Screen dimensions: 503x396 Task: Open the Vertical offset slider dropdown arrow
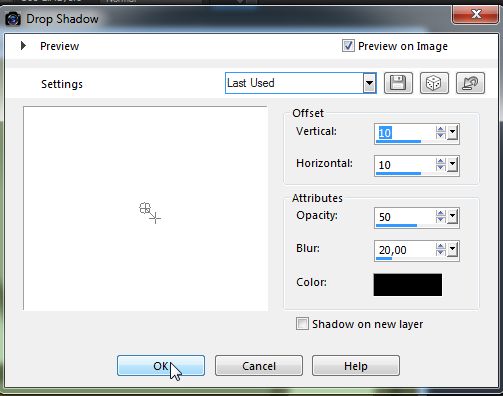pyautogui.click(x=452, y=133)
